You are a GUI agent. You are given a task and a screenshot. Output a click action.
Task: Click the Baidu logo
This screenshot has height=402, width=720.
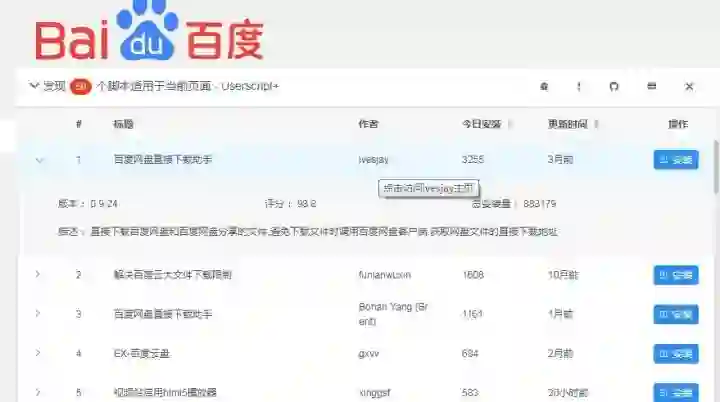point(149,30)
